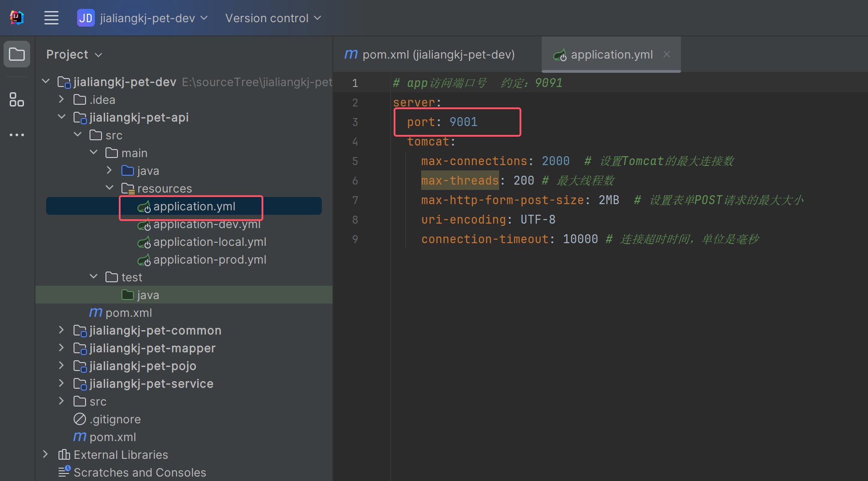This screenshot has width=868, height=481.
Task: Click the Spring icon beside application-dev.yml
Action: click(144, 225)
